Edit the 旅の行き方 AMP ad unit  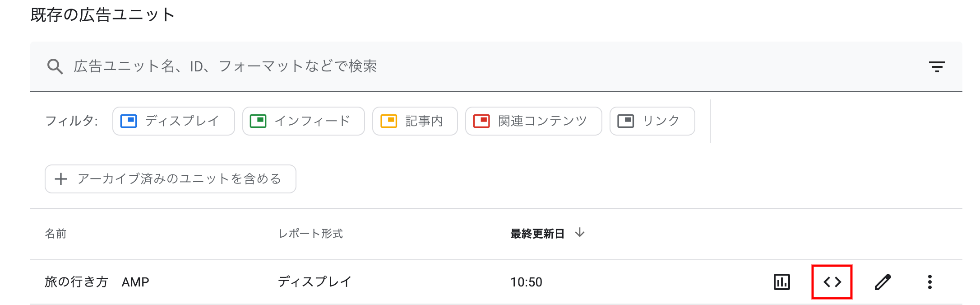(883, 282)
